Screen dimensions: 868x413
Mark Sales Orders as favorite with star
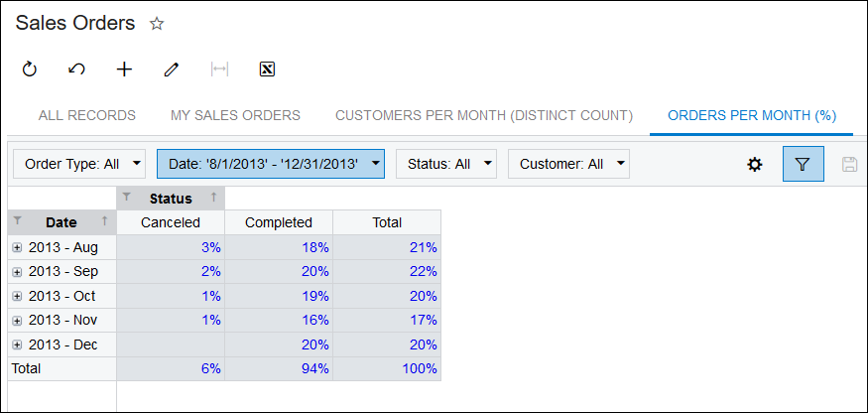156,23
